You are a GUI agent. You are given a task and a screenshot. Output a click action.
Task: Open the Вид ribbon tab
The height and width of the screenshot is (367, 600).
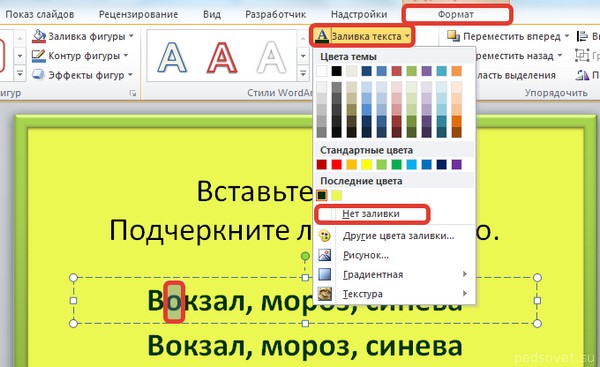[212, 15]
